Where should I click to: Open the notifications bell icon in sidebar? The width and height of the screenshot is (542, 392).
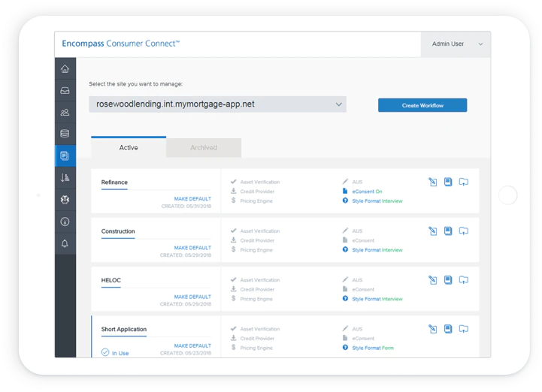(x=65, y=243)
